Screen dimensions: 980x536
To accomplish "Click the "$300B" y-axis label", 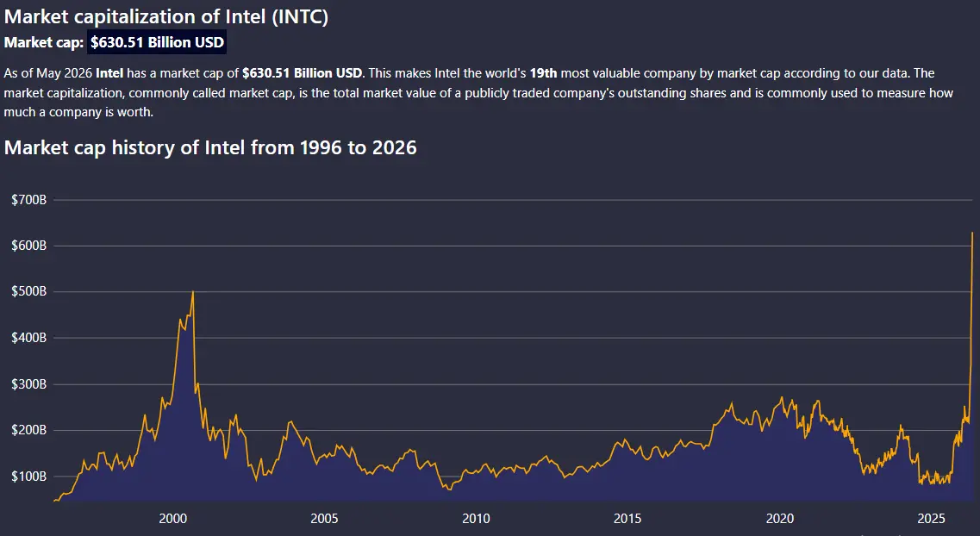I will [x=28, y=384].
